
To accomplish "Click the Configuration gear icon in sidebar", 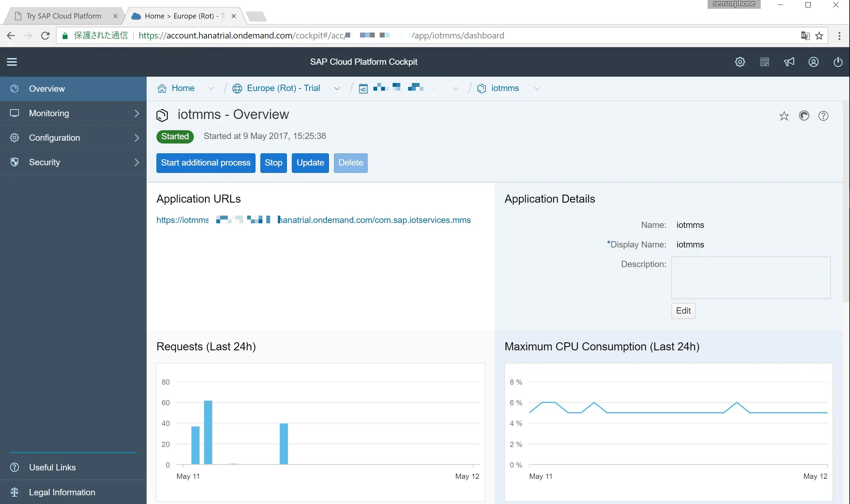I will tap(14, 138).
